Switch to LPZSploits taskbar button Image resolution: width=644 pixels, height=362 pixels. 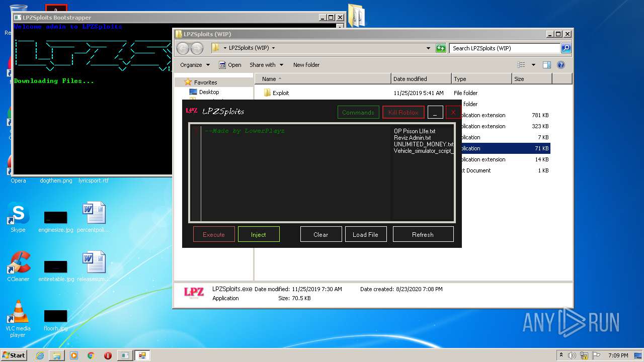(x=142, y=355)
